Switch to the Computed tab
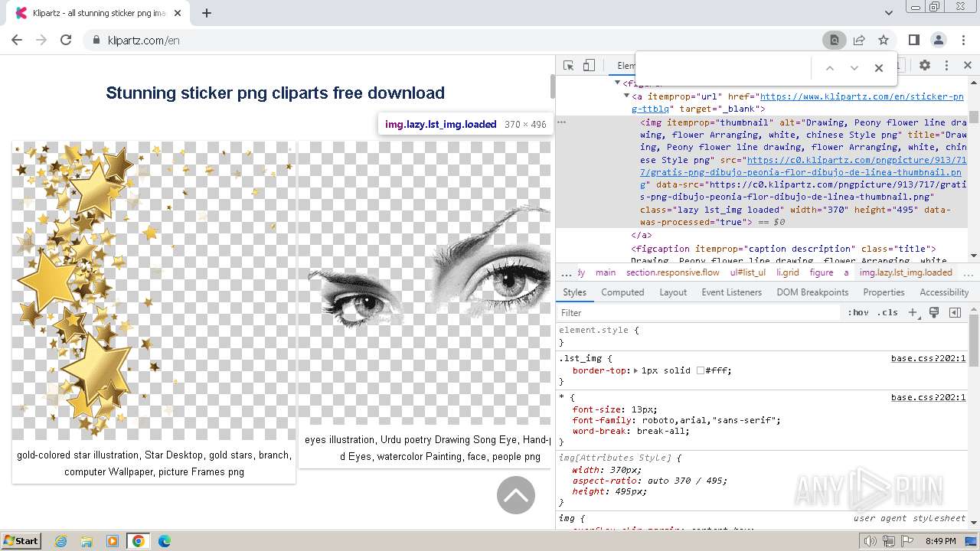980x551 pixels. click(622, 292)
